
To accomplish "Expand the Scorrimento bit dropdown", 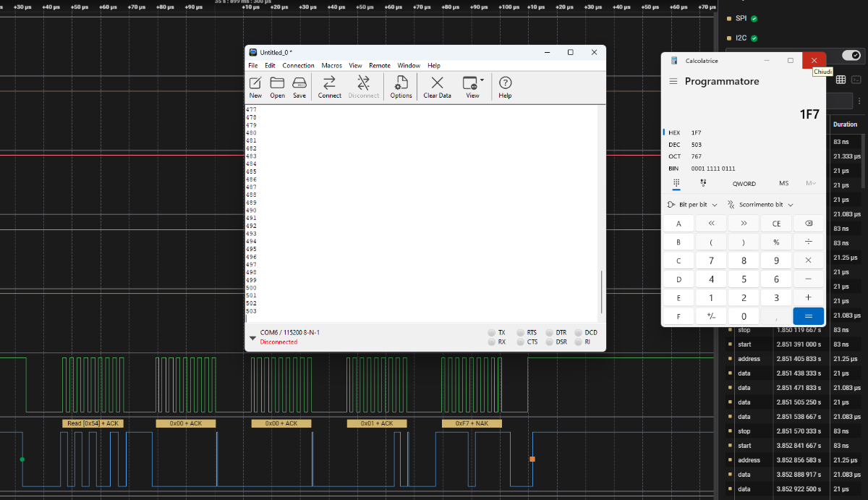I will click(760, 205).
